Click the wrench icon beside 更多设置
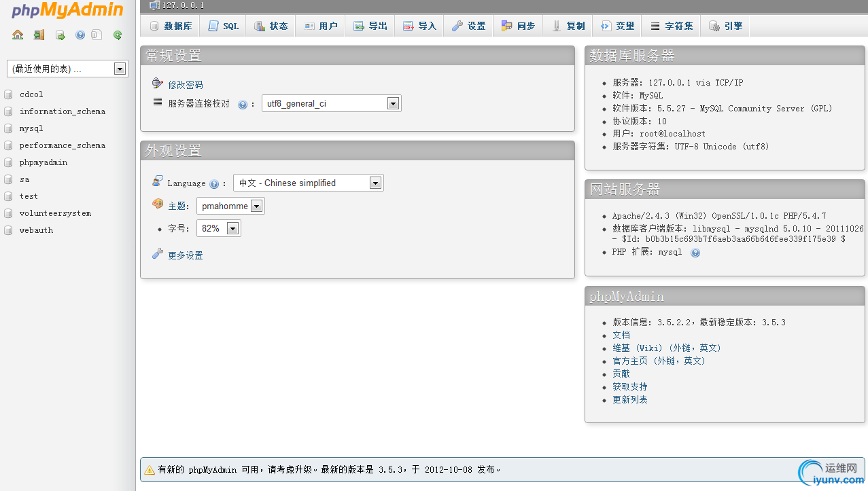 point(158,254)
